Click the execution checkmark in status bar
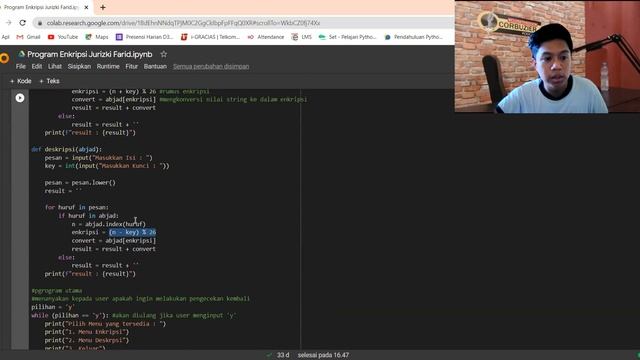This screenshot has width=640, height=360. point(269,355)
